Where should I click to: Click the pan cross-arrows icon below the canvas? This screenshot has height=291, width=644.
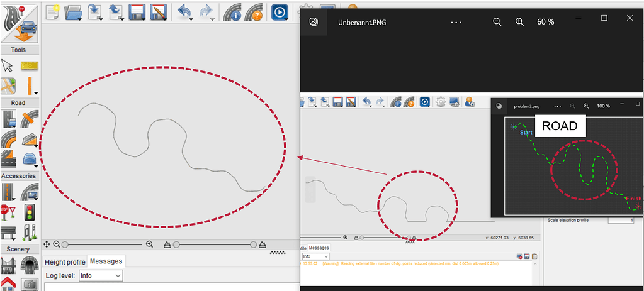point(47,244)
